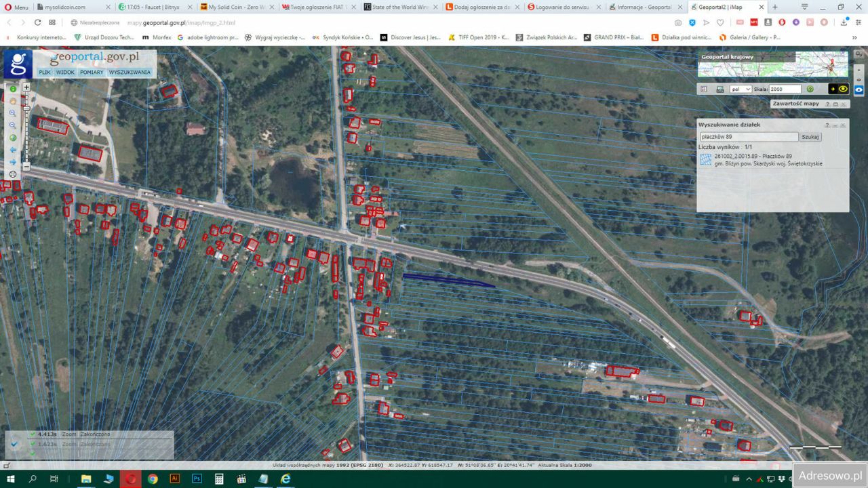Open Adobe Photoshop from taskbar
This screenshot has height=488, width=868.
pyautogui.click(x=197, y=479)
